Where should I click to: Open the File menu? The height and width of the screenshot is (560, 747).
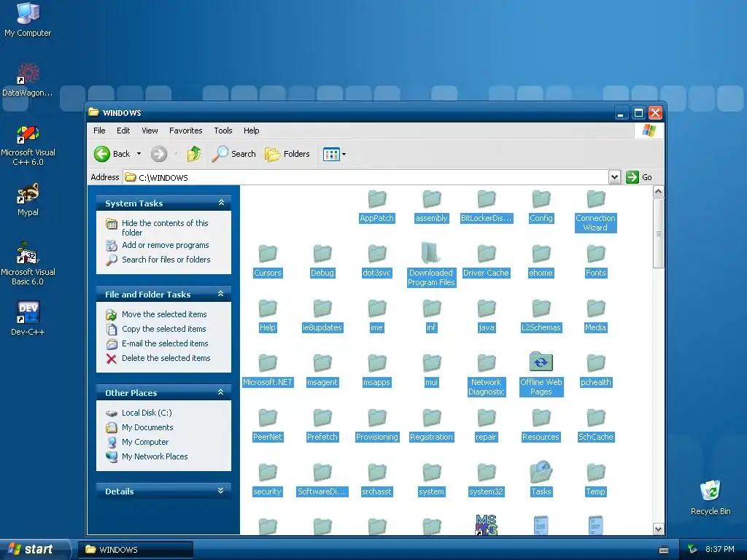point(99,131)
